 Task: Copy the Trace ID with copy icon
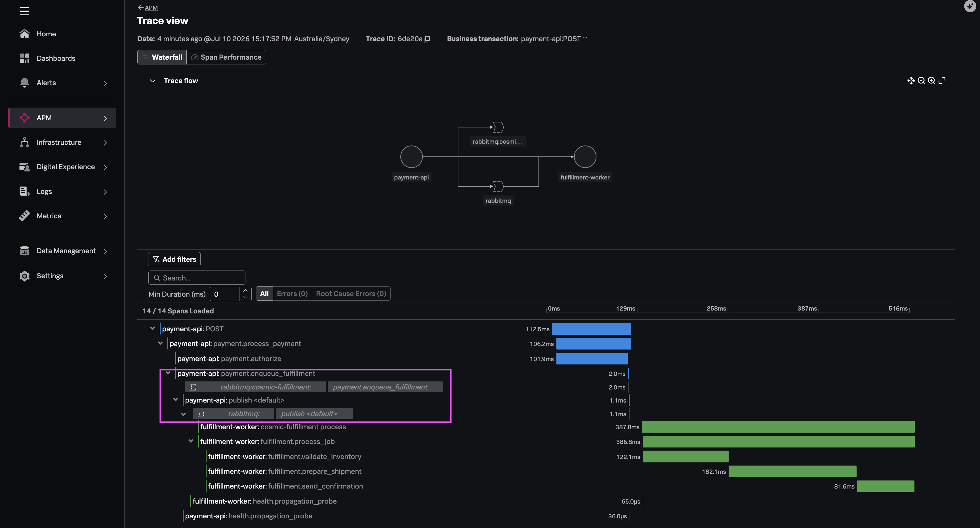click(x=427, y=39)
